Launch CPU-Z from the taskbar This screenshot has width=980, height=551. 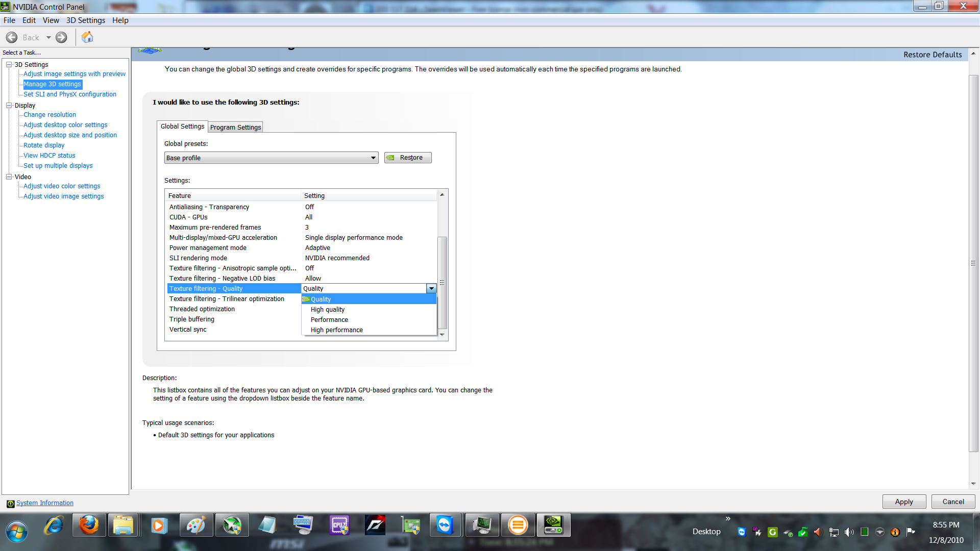339,525
